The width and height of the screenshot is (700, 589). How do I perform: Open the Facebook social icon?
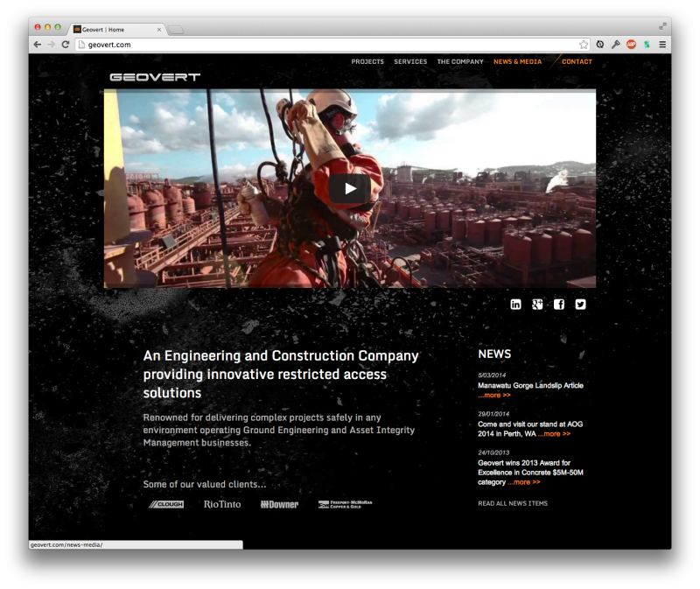pos(559,305)
